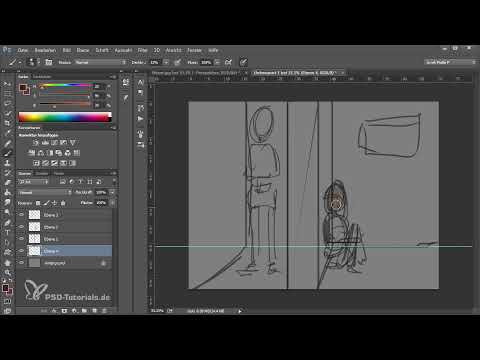Toggle pressure for opacity button
This screenshot has height=360, width=480.
178,62
